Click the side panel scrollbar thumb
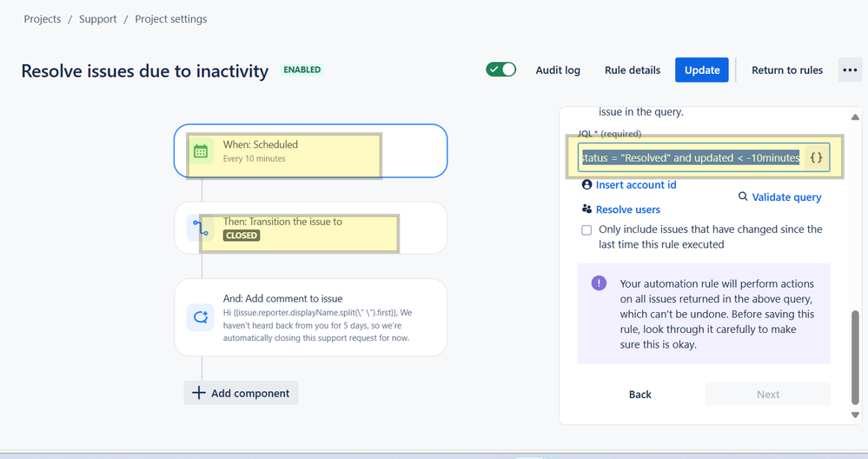The width and height of the screenshot is (868, 459). [x=855, y=357]
